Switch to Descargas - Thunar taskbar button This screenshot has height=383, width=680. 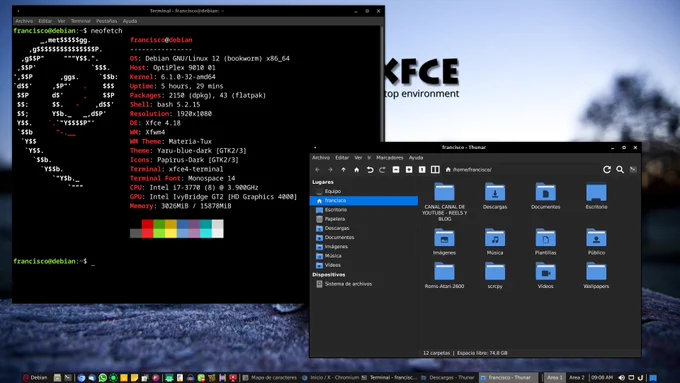[448, 378]
